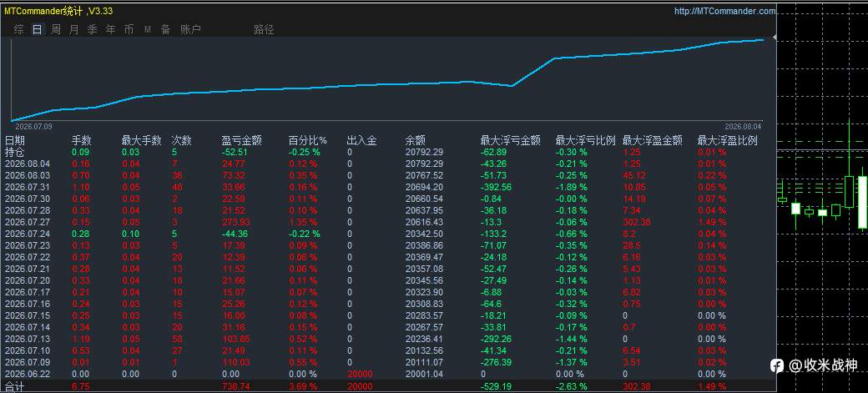Viewport: 868px width, 393px height.
Task: Open the 路径 path tab
Action: tap(264, 30)
